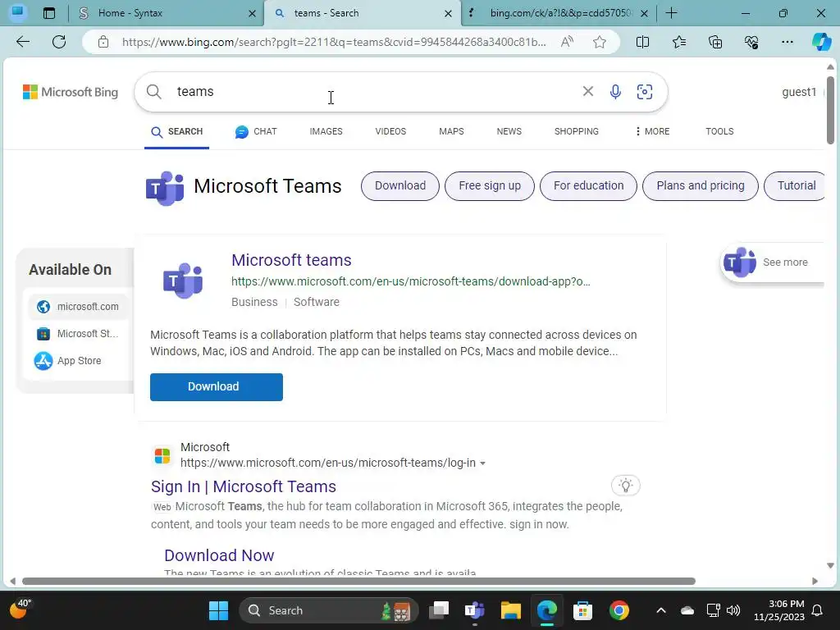Image resolution: width=840 pixels, height=630 pixels.
Task: Open the split screen icon
Action: (642, 42)
